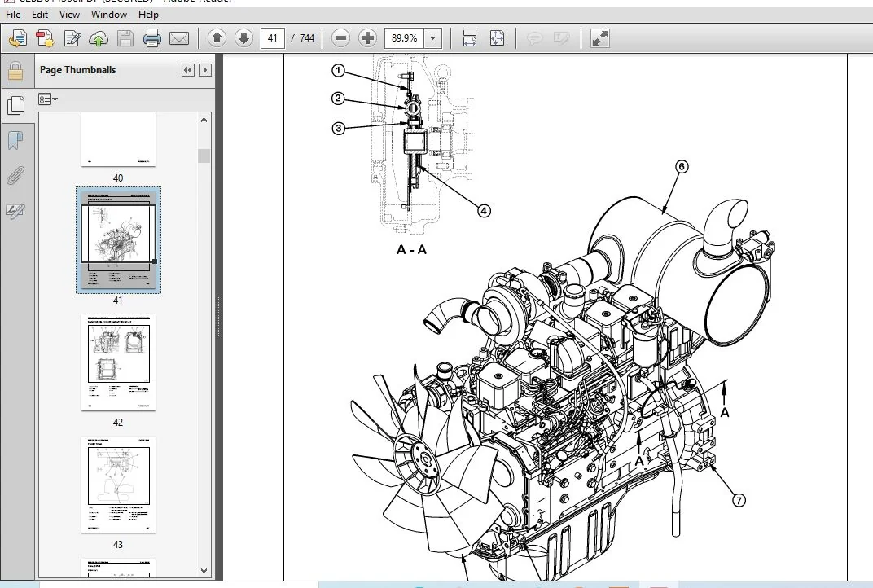This screenshot has height=588, width=873.
Task: Open the Bookmarks panel icon
Action: (x=15, y=140)
